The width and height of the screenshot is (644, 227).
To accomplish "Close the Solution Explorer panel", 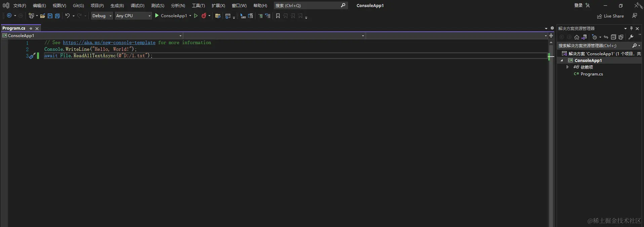I will coord(637,29).
